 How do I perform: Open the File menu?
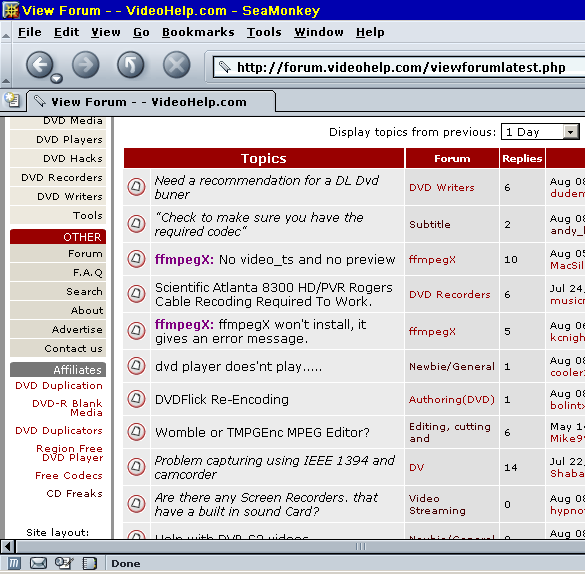30,32
